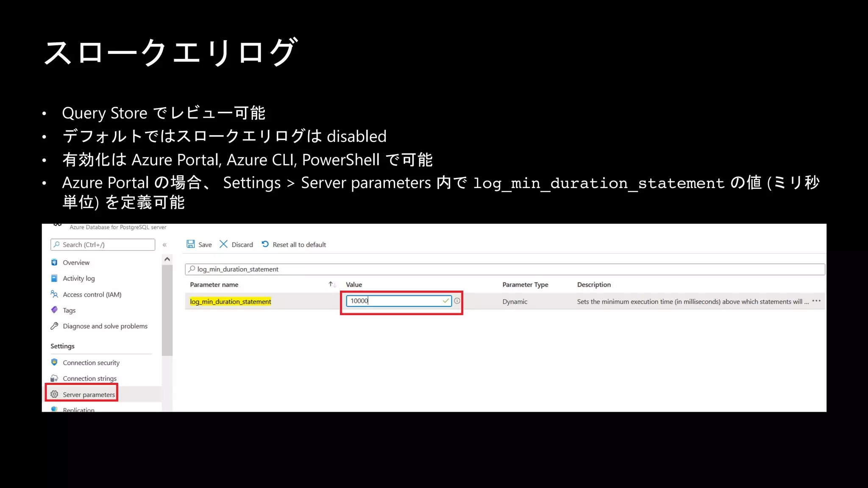Click the Activity log icon

[x=54, y=278]
